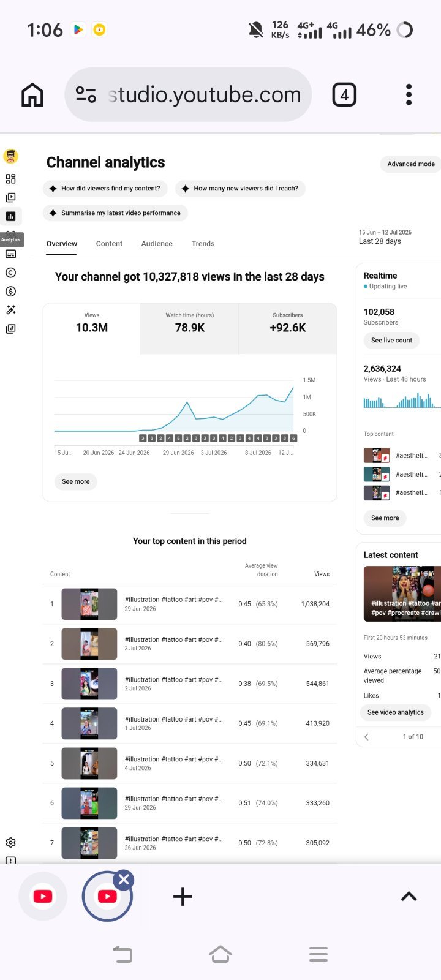Click the last video marker '6' under the chart
Viewport: 441px width, 980px height.
tap(293, 438)
